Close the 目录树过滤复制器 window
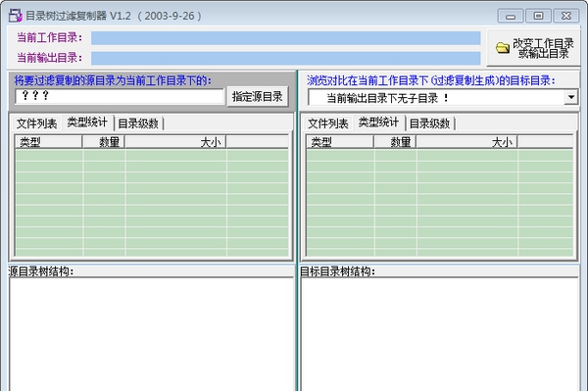Viewport: 588px width, 391px height. (566, 16)
